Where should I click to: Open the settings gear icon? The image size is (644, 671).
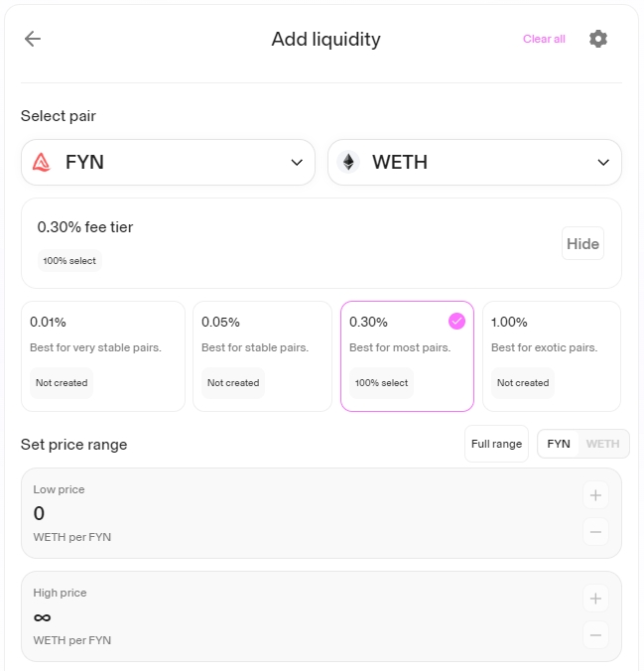(x=597, y=39)
